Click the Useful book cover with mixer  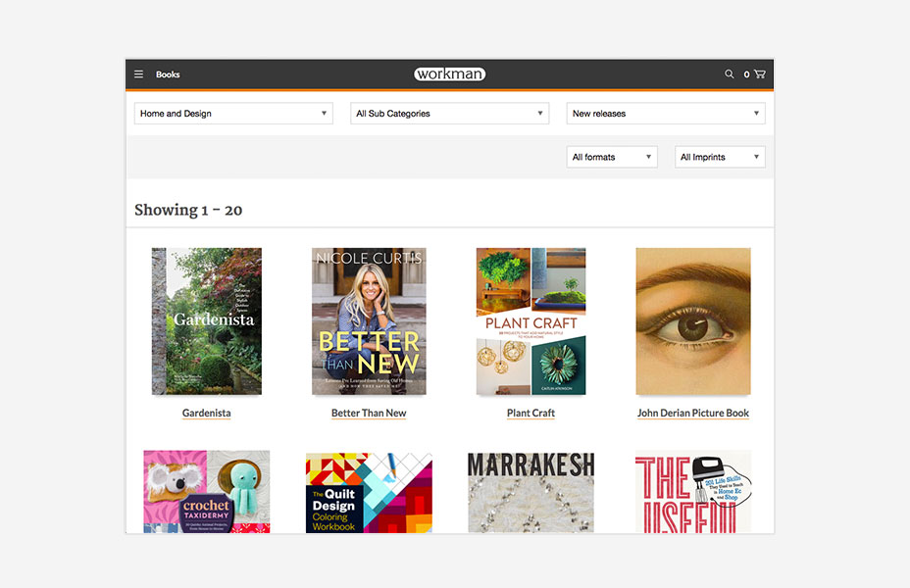(693, 492)
